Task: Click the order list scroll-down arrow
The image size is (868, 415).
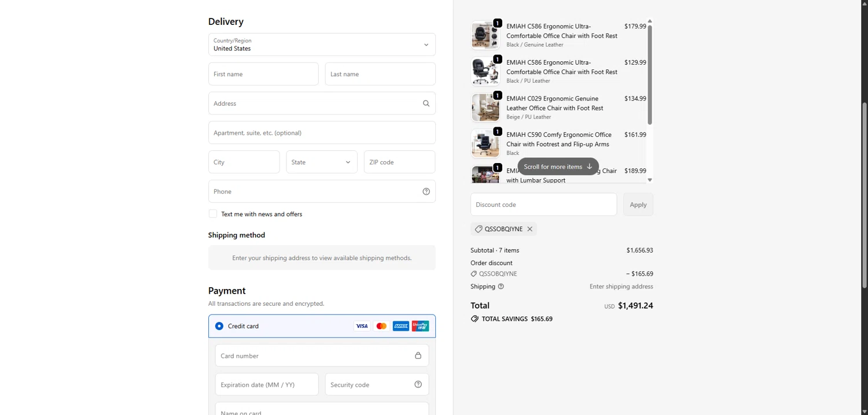Action: (x=650, y=180)
